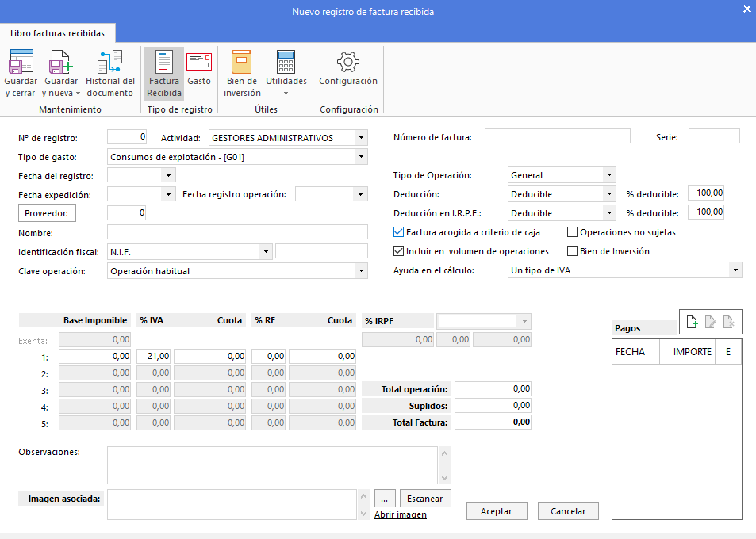Open Fecha registro operación date picker
The height and width of the screenshot is (539, 756).
pos(361,195)
